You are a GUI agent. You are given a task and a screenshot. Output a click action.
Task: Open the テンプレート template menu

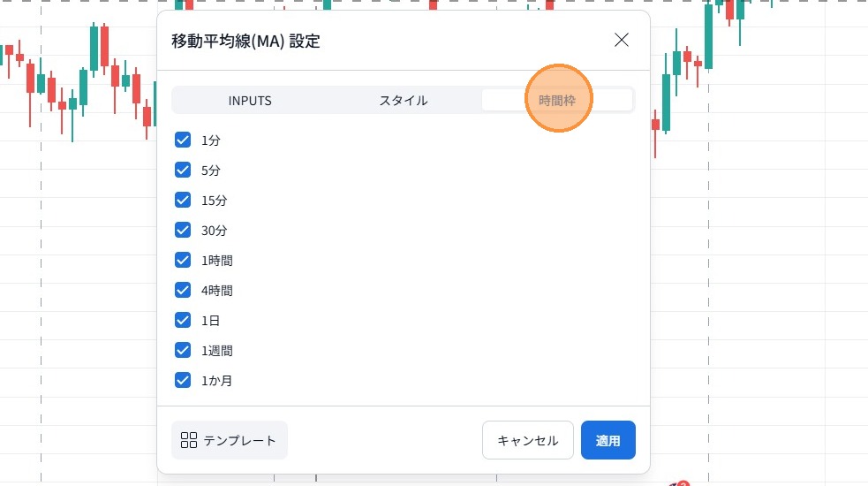point(230,440)
